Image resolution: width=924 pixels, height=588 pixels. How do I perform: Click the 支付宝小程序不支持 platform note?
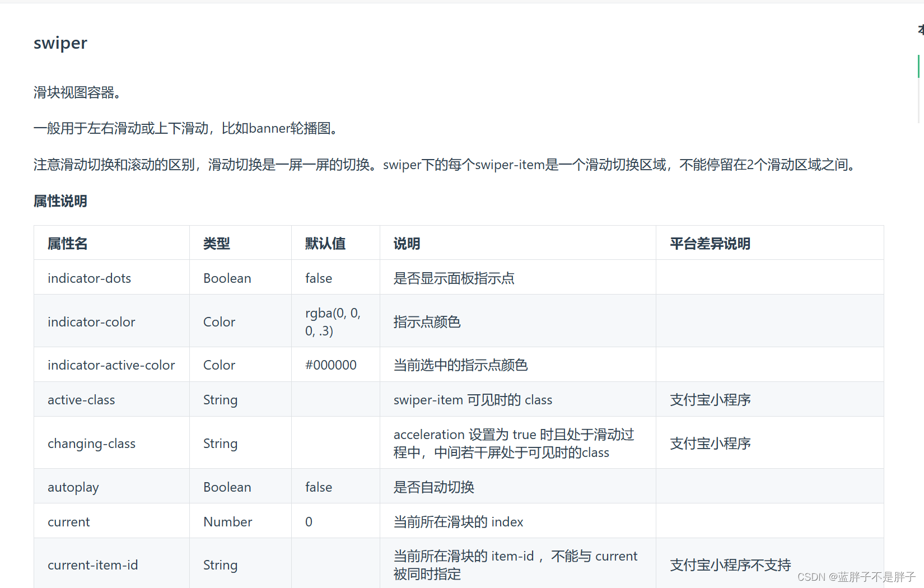730,564
